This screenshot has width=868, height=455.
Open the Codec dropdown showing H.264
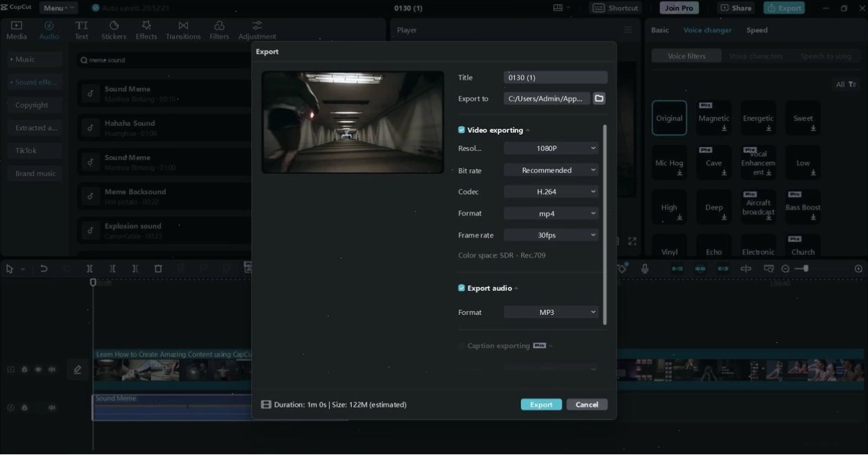551,192
